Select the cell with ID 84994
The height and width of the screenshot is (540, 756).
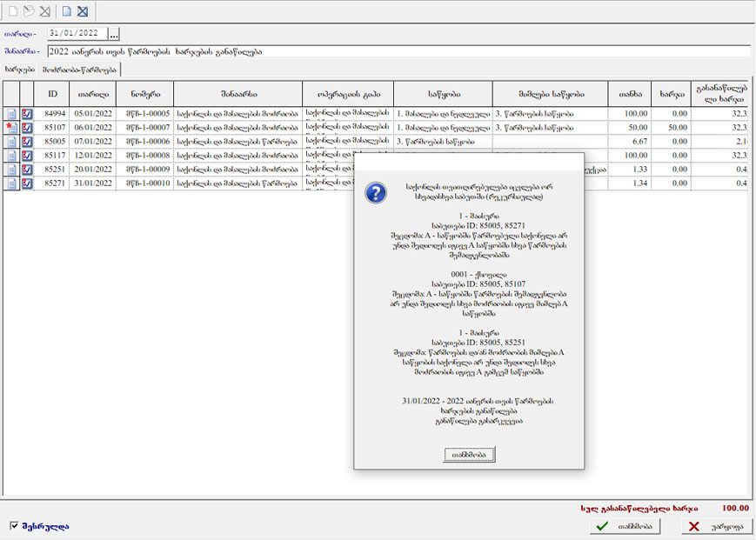tap(51, 114)
